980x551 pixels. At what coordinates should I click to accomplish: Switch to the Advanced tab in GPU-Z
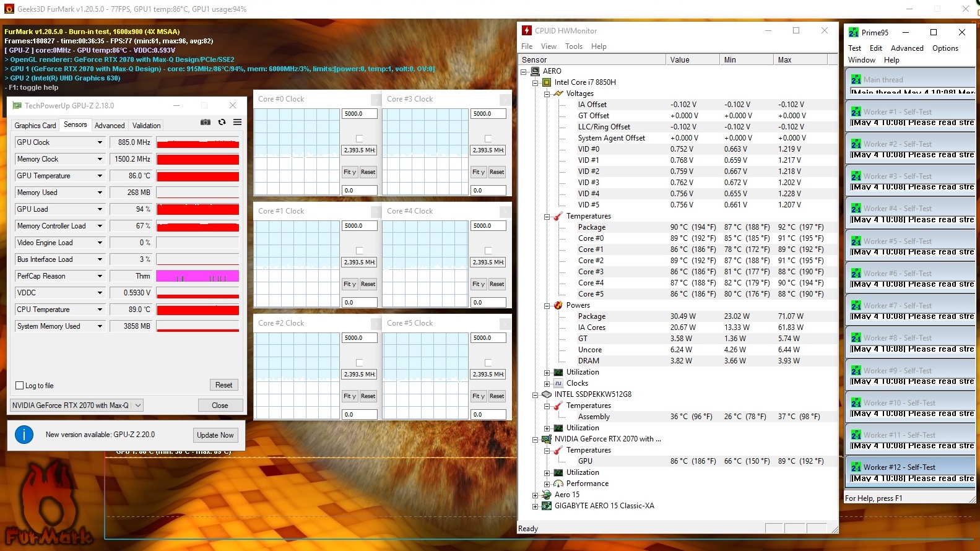pos(110,126)
